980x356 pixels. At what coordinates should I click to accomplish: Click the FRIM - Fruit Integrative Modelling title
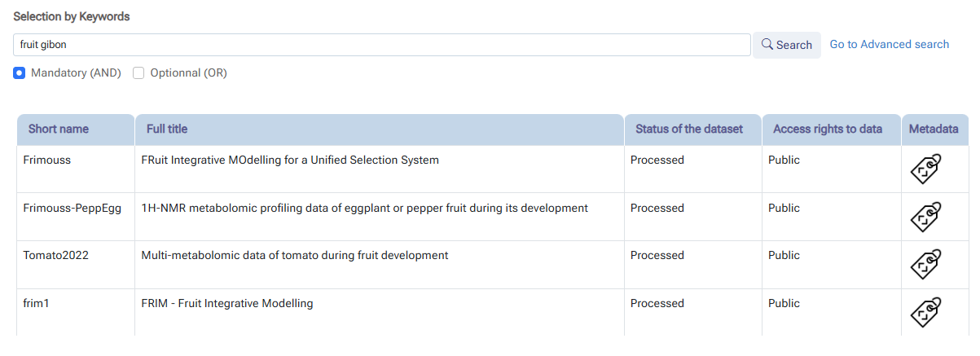(227, 304)
